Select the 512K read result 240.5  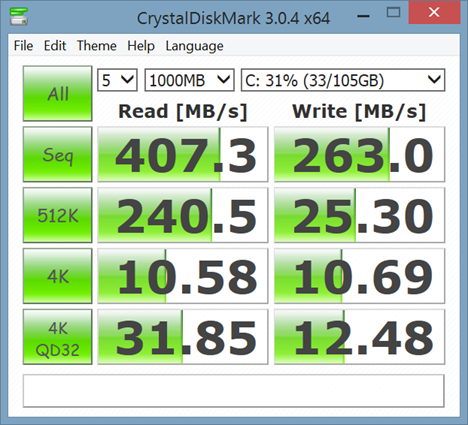tap(183, 215)
